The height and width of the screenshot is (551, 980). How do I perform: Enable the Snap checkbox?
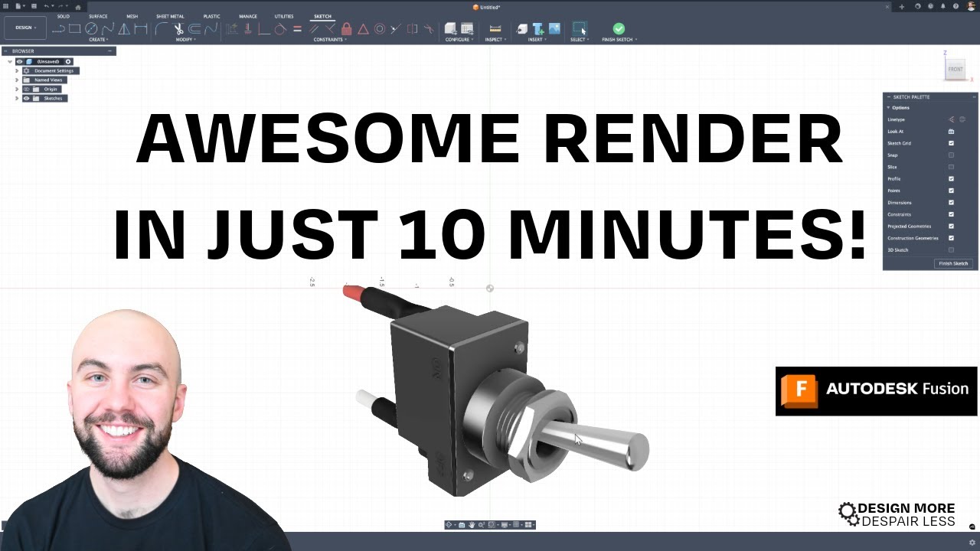[x=952, y=155]
